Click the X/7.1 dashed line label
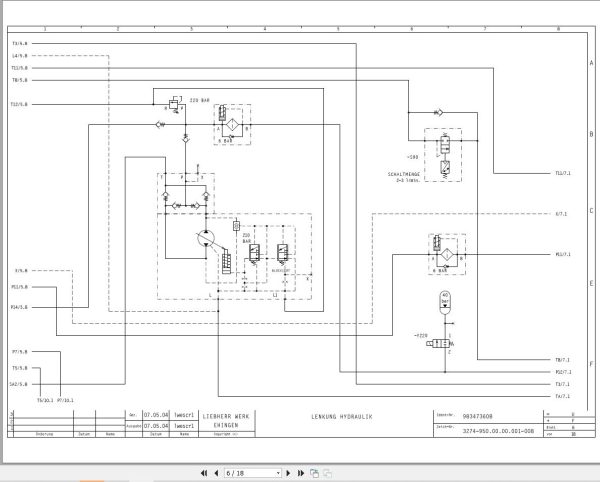600x482 pixels. click(561, 214)
